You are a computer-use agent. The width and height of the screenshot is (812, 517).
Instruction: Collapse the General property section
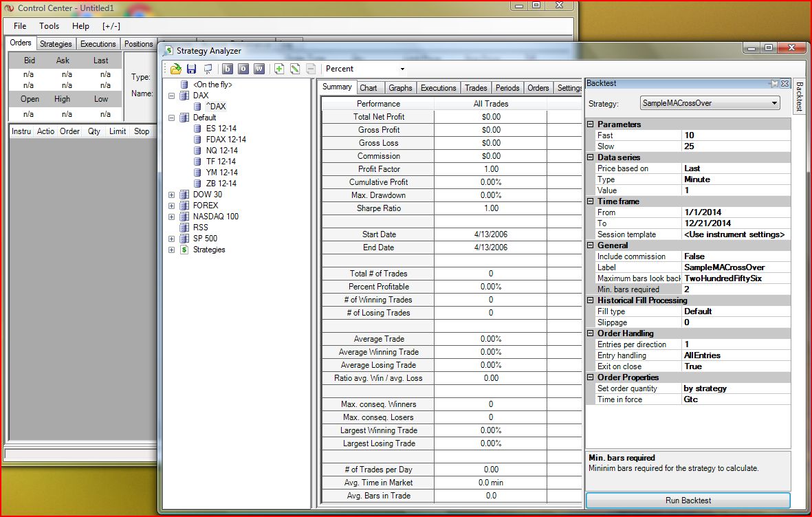[x=591, y=245]
